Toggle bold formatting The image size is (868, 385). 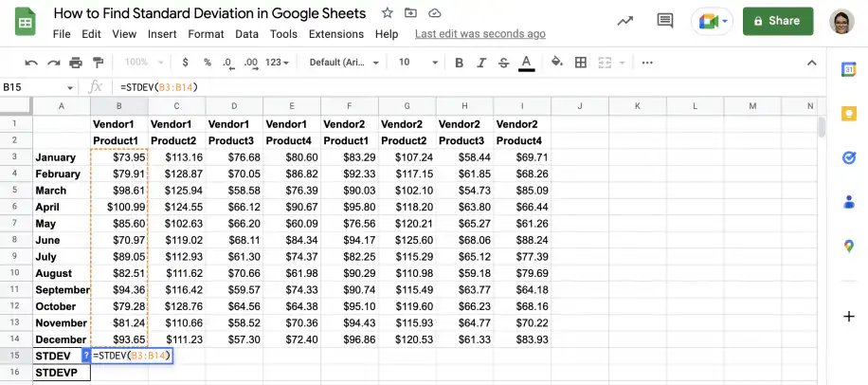point(459,63)
